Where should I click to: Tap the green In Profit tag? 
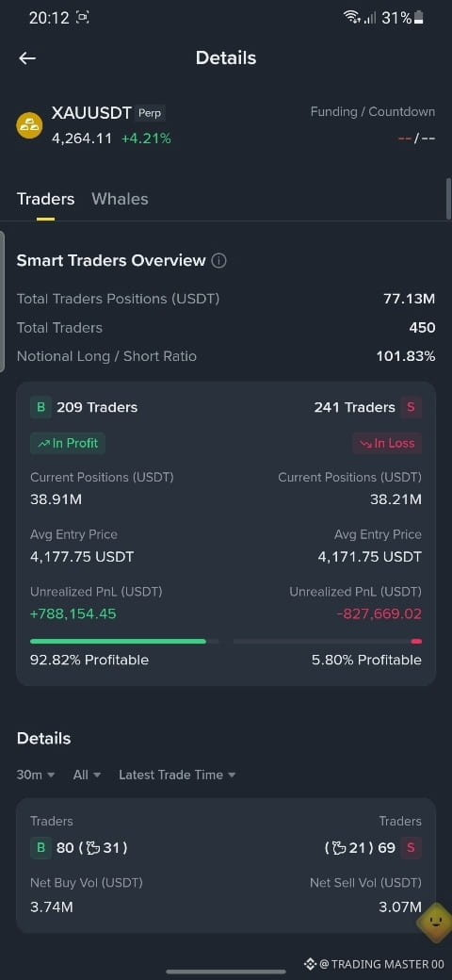point(68,443)
